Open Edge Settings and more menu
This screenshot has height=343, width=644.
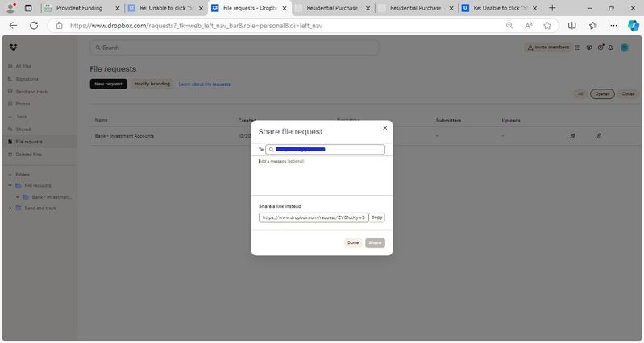tap(613, 26)
